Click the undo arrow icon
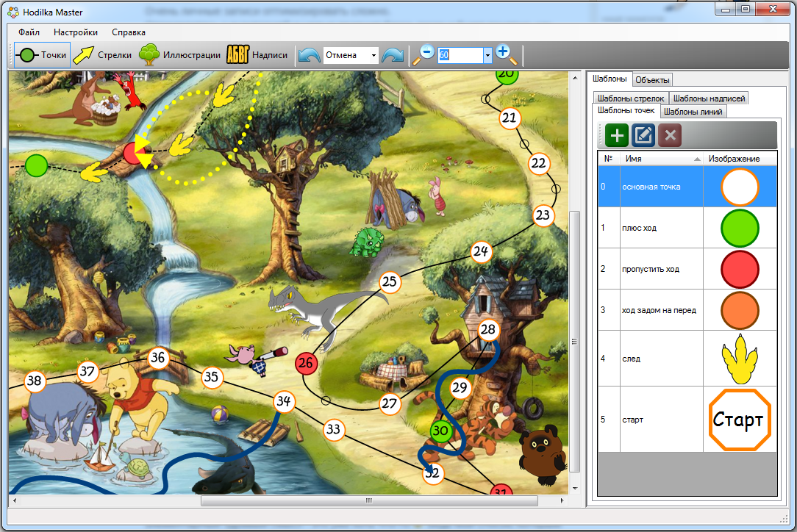The width and height of the screenshot is (797, 532). pos(309,55)
